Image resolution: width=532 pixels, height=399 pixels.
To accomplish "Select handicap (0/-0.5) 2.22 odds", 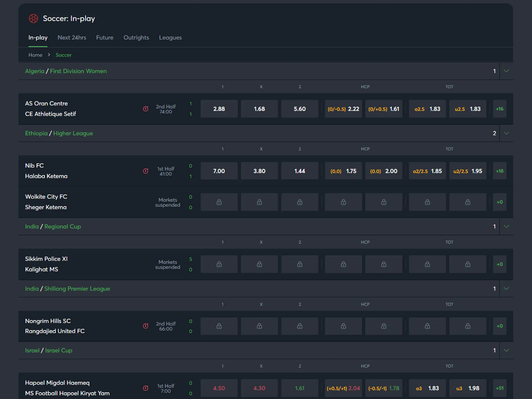I will point(343,109).
